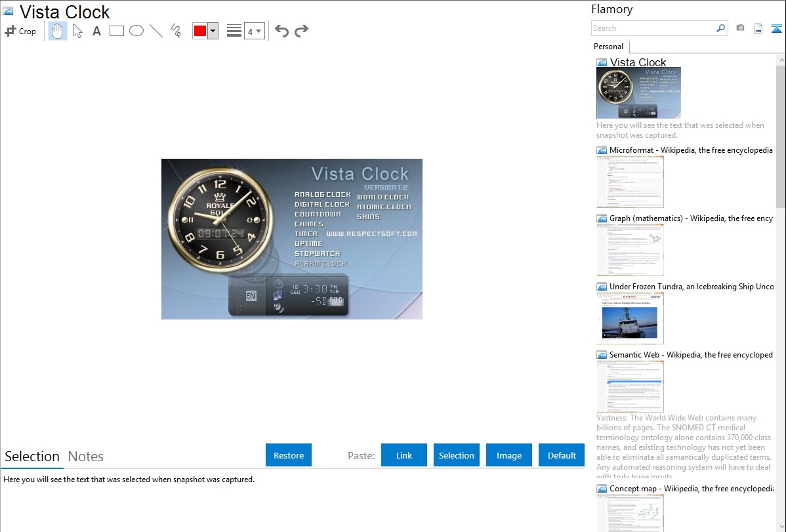This screenshot has height=532, width=786.
Task: Pick the rectangle shape tool
Action: (x=116, y=31)
